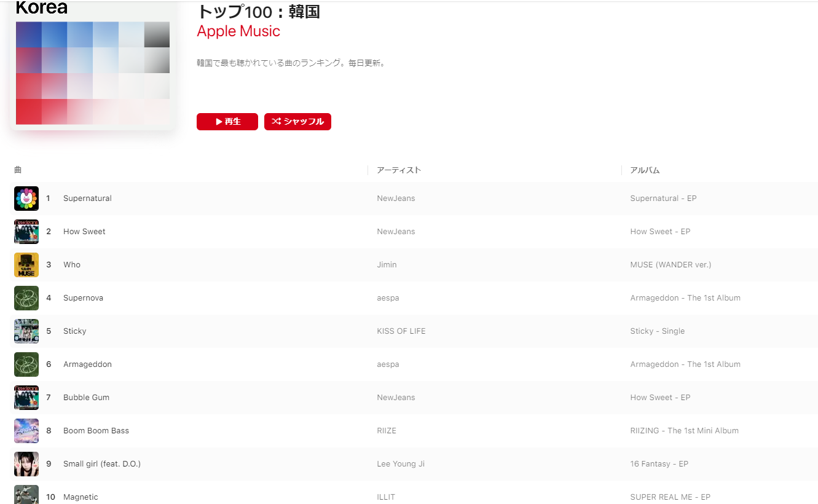
Task: Open artist Jimin link
Action: [x=387, y=265]
